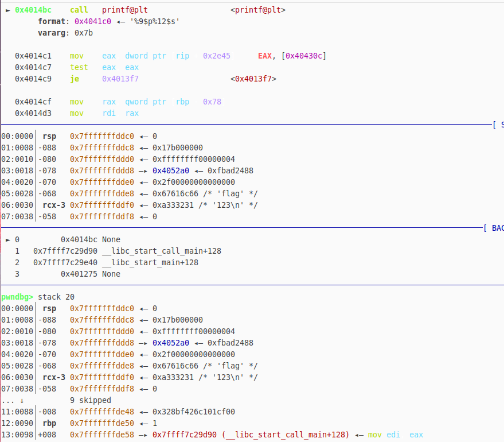
Task: Select the format string '%9$p%12$s'
Action: [x=155, y=22]
